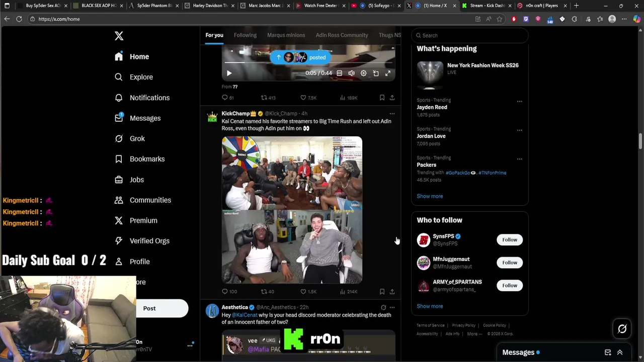Open the floating Grok button
644x362 pixels.
pyautogui.click(x=622, y=329)
